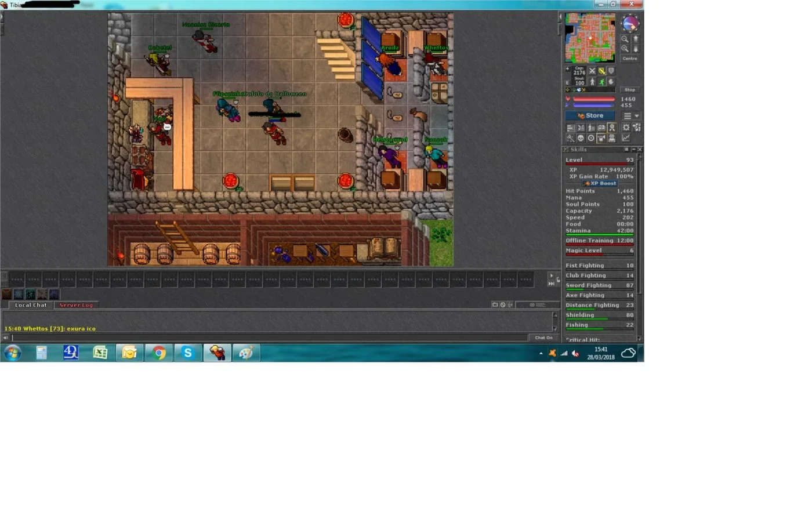The width and height of the screenshot is (812, 530).
Task: Toggle the highlighted armor icon button
Action: point(601,138)
